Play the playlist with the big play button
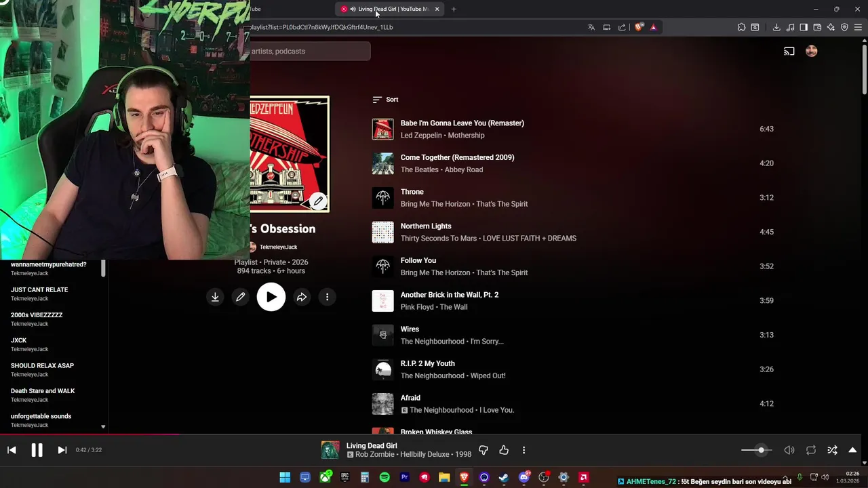 tap(271, 297)
